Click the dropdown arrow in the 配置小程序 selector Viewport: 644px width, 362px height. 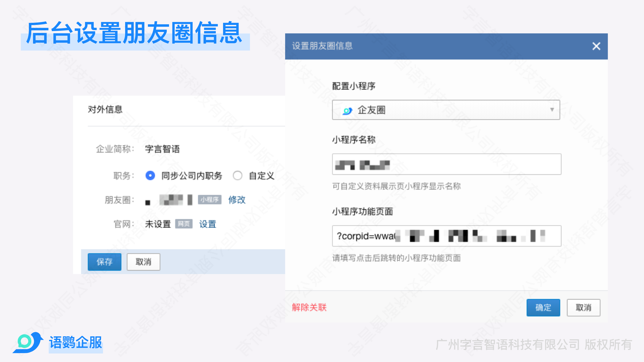click(552, 110)
